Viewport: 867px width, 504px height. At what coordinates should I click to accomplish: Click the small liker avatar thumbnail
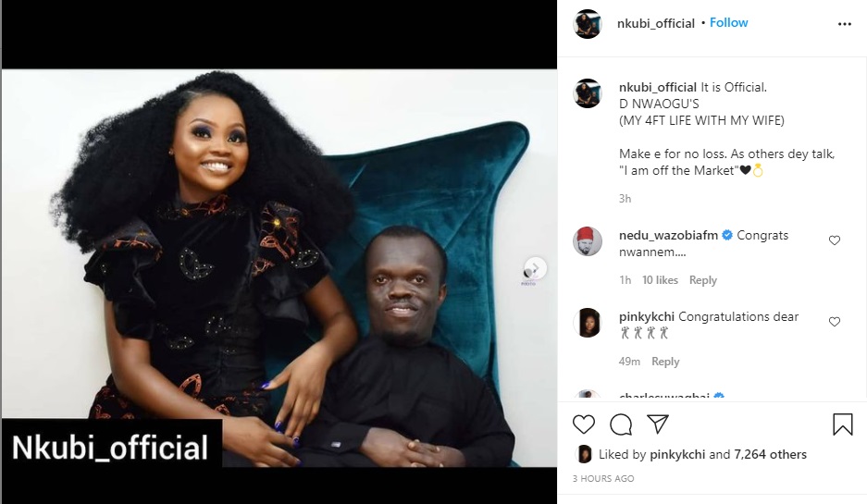pos(584,454)
